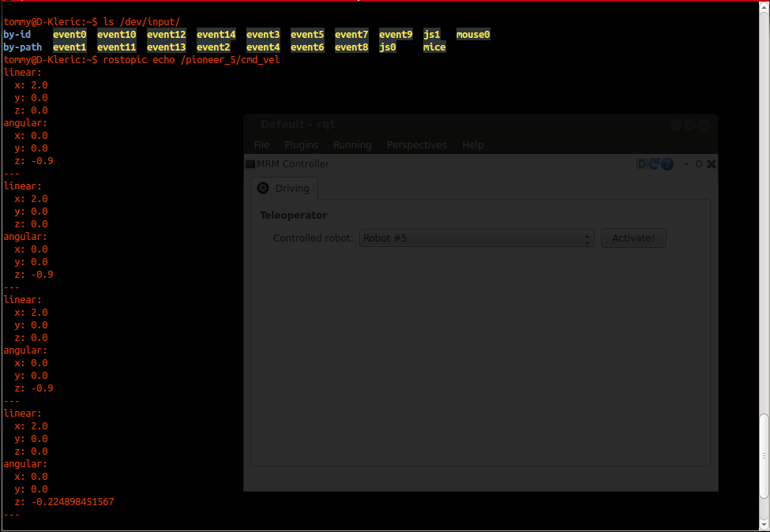This screenshot has height=532, width=770.
Task: Switch to the Driving tab
Action: pyautogui.click(x=285, y=189)
